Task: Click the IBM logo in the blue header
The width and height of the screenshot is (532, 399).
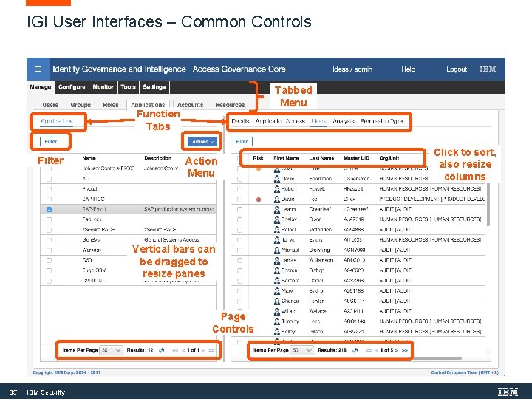Action: click(x=487, y=69)
